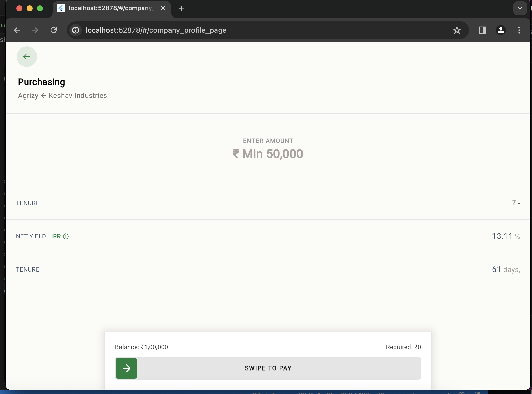Click the Enter Amount field Min 50,000

point(268,154)
